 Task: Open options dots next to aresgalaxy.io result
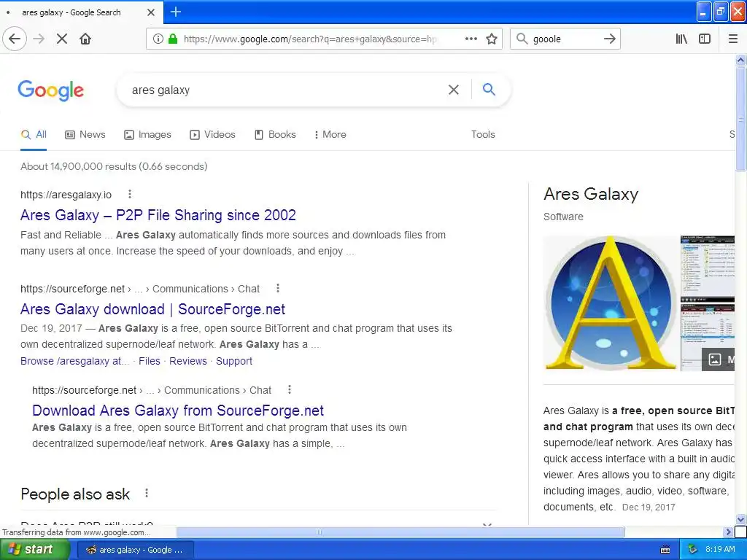click(x=130, y=194)
